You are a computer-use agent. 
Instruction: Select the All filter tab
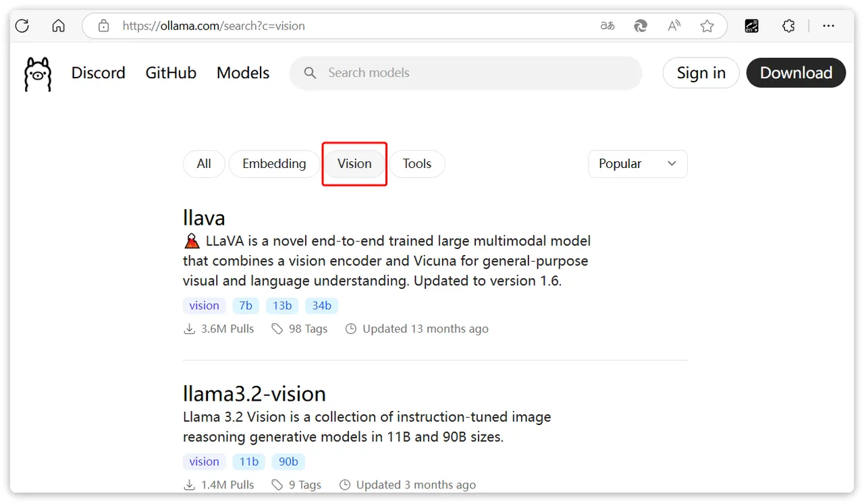(204, 164)
